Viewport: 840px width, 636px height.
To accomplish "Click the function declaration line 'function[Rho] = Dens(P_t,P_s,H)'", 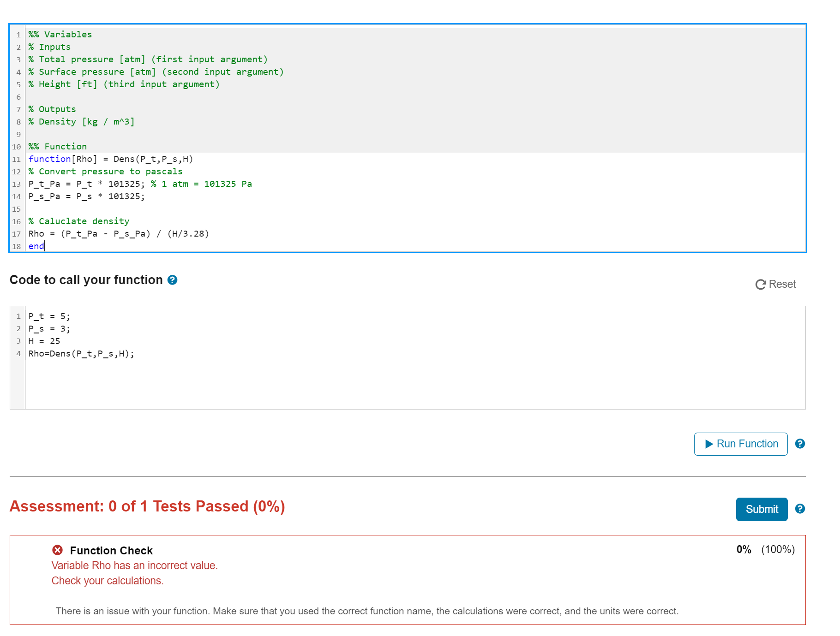I will click(111, 159).
